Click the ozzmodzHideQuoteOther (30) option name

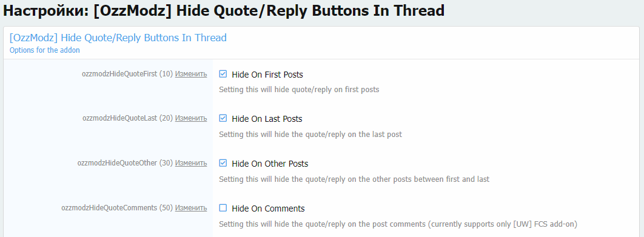click(126, 163)
